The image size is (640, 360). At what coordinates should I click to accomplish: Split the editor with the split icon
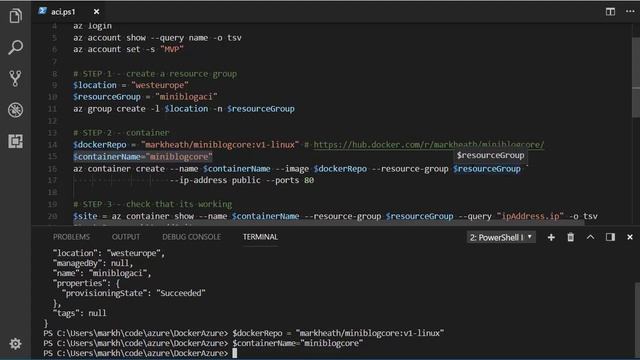[x=610, y=11]
